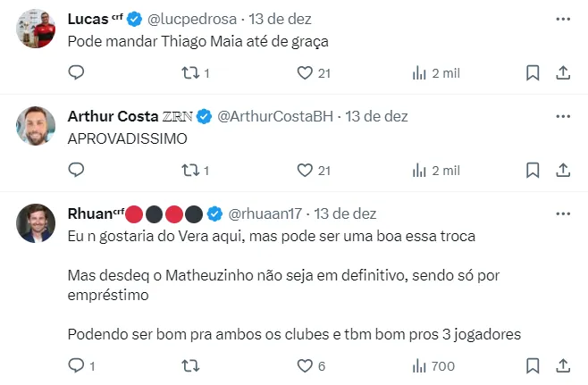Like Arthur Costa's APROVADISSIMO tweet
Screen dimensions: 588x385
tap(306, 170)
